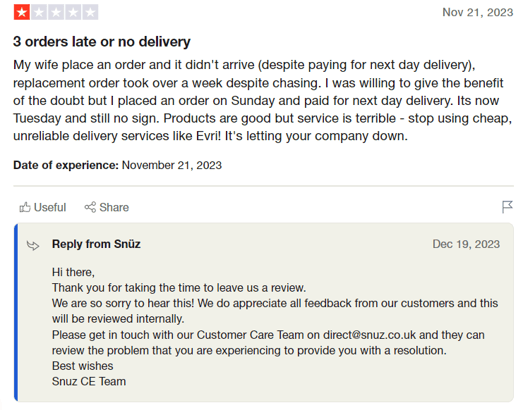This screenshot has height=410, width=523.
Task: Click the Date of experience line
Action: [117, 165]
